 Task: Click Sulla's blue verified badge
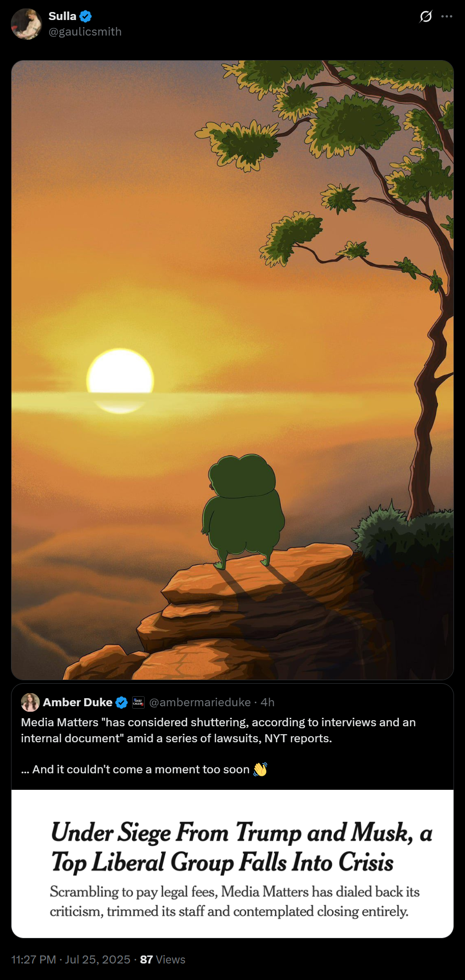(86, 17)
